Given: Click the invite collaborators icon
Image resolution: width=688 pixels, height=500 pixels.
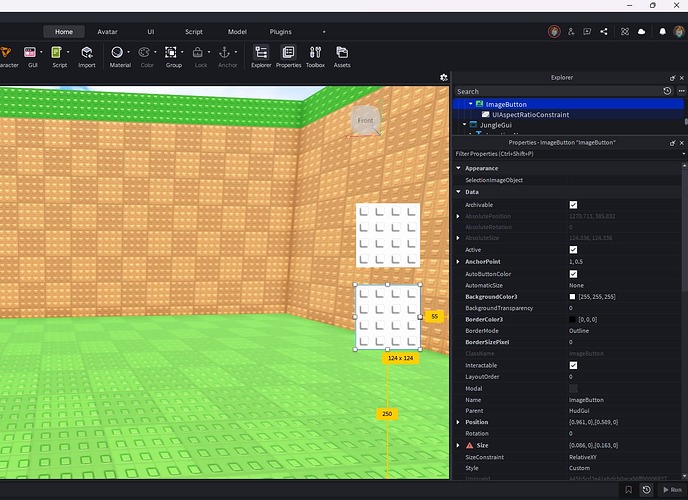Looking at the screenshot, I should click(571, 32).
